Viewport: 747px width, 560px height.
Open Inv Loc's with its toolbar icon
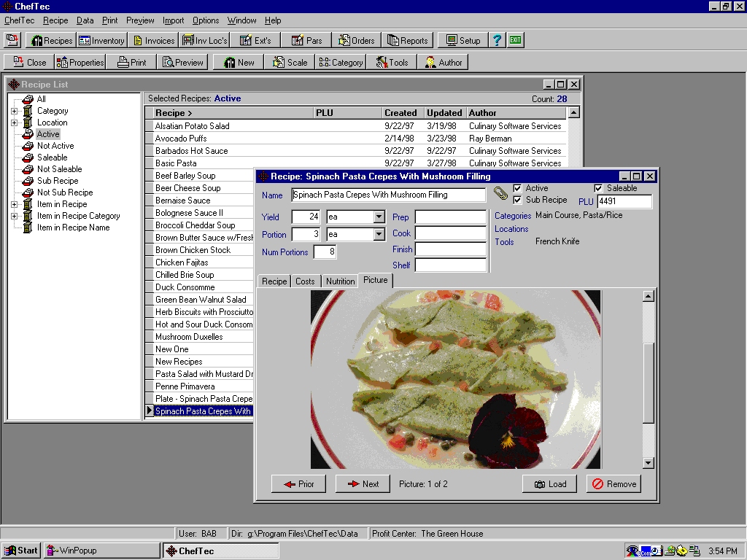(204, 40)
